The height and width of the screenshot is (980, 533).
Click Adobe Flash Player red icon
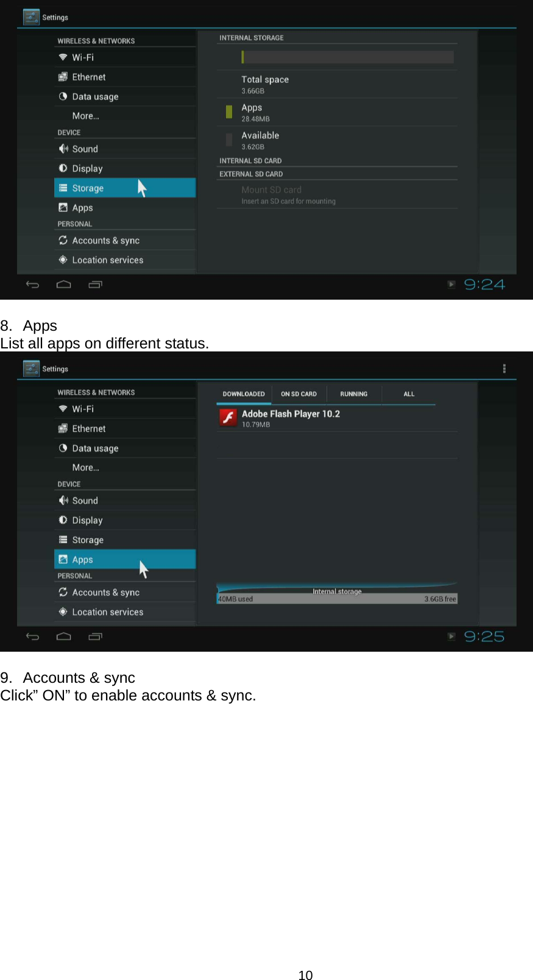pyautogui.click(x=228, y=418)
